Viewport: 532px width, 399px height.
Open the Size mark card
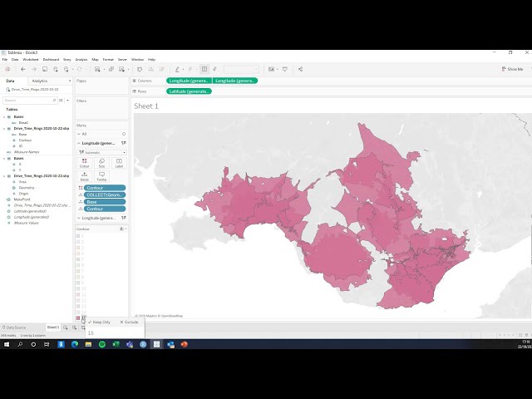point(101,163)
